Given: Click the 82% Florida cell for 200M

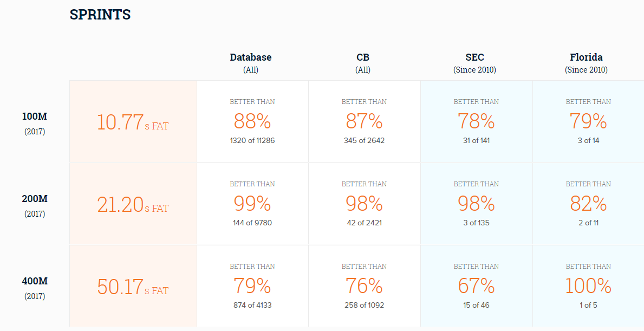Looking at the screenshot, I should [588, 204].
